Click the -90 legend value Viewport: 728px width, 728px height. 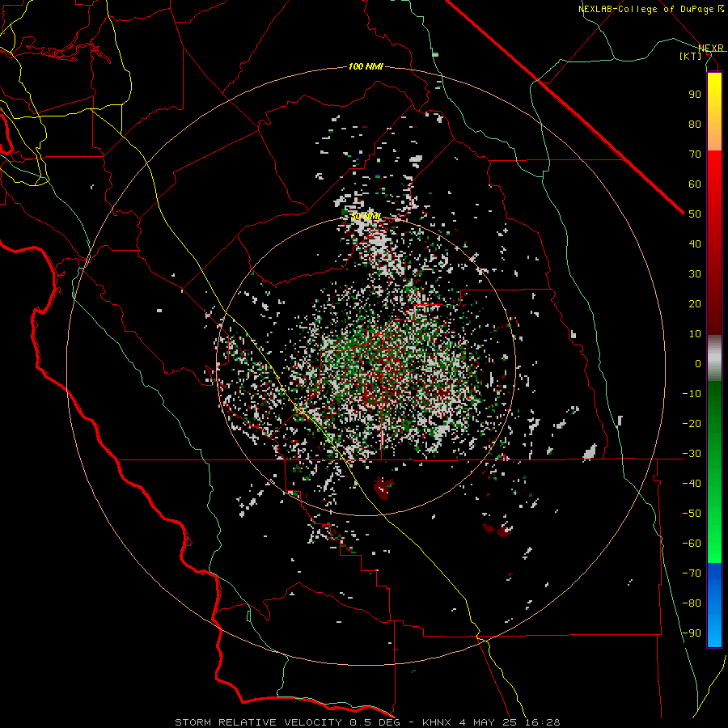click(x=692, y=633)
